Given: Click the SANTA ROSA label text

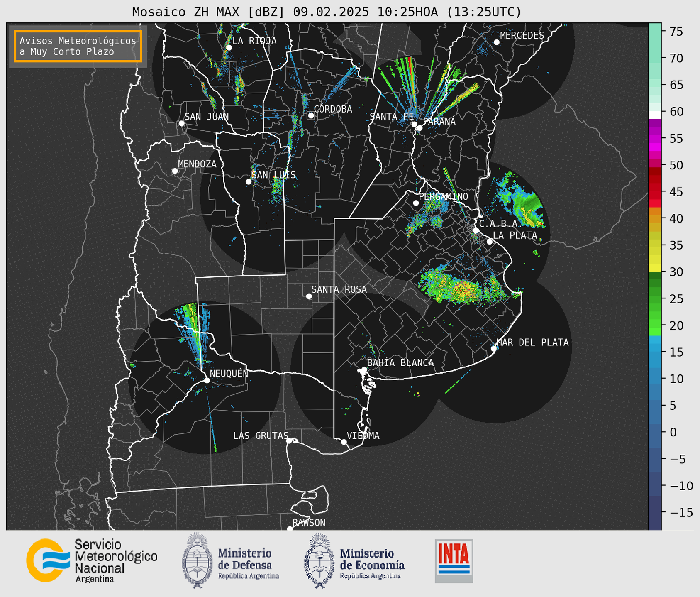Looking at the screenshot, I should [x=339, y=289].
